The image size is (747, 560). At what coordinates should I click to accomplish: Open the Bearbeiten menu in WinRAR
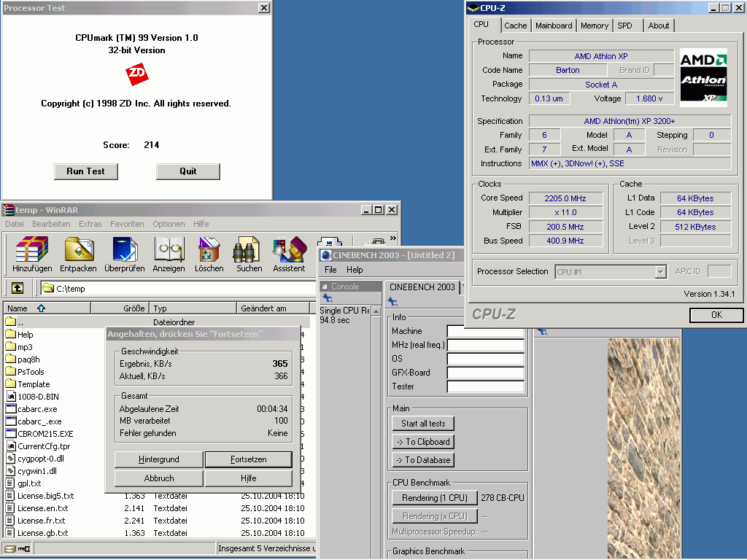pos(51,224)
